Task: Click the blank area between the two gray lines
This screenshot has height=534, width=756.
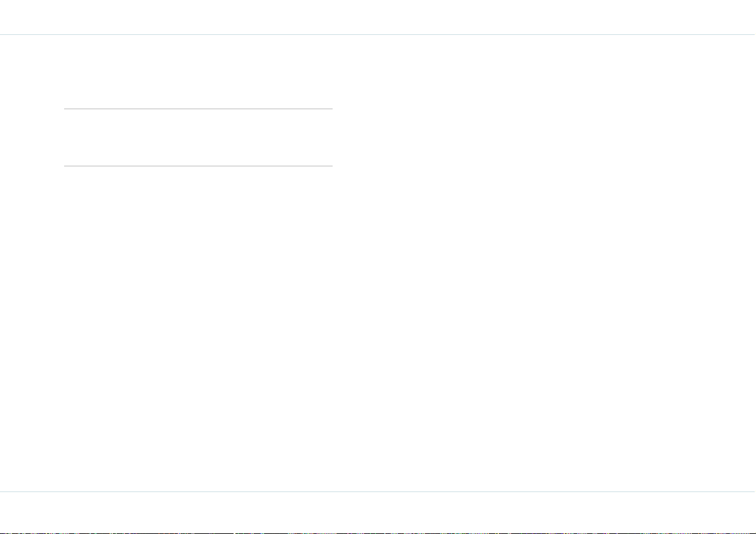Action: (x=198, y=138)
